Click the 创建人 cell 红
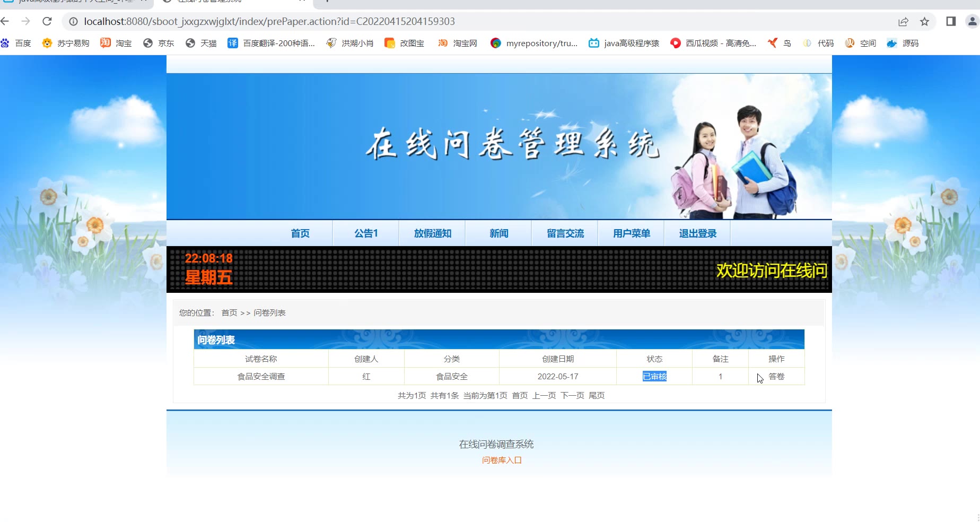 pyautogui.click(x=366, y=377)
